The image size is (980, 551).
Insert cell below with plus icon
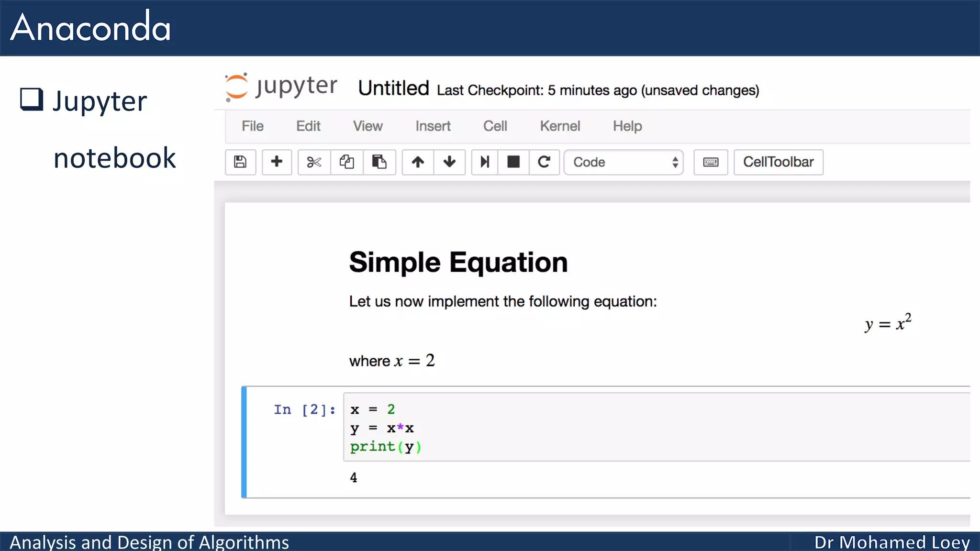(x=277, y=162)
